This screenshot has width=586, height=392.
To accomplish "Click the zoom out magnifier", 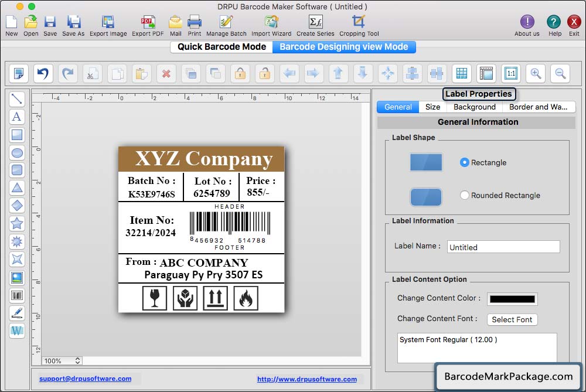I will [560, 73].
